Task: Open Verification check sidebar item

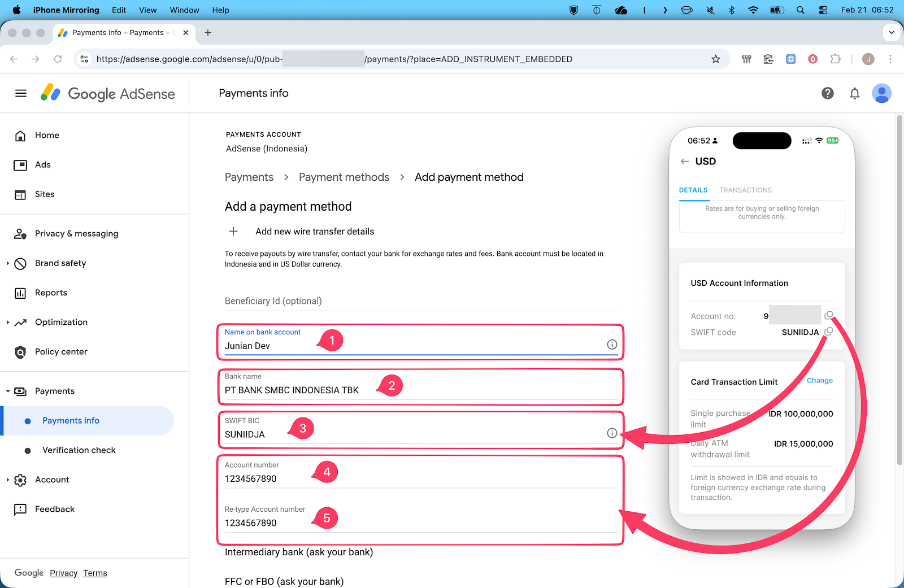Action: pyautogui.click(x=79, y=450)
